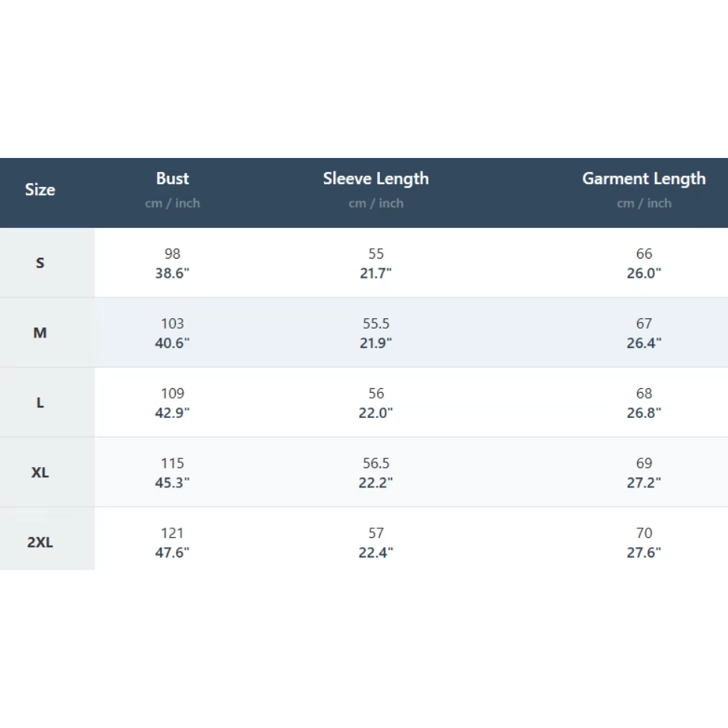This screenshot has width=728, height=728.
Task: Click the 40.6" bust measurement
Action: coord(172,343)
